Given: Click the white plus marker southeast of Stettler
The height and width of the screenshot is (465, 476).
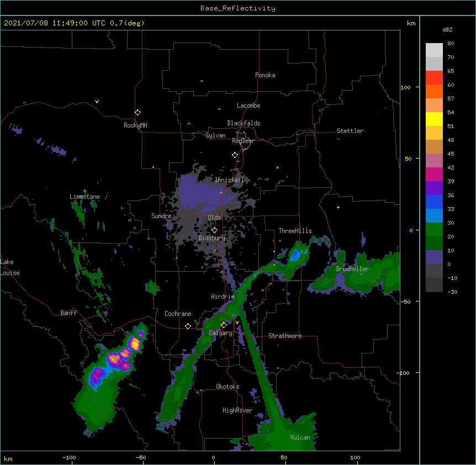Looking at the screenshot, I should pyautogui.click(x=338, y=207).
